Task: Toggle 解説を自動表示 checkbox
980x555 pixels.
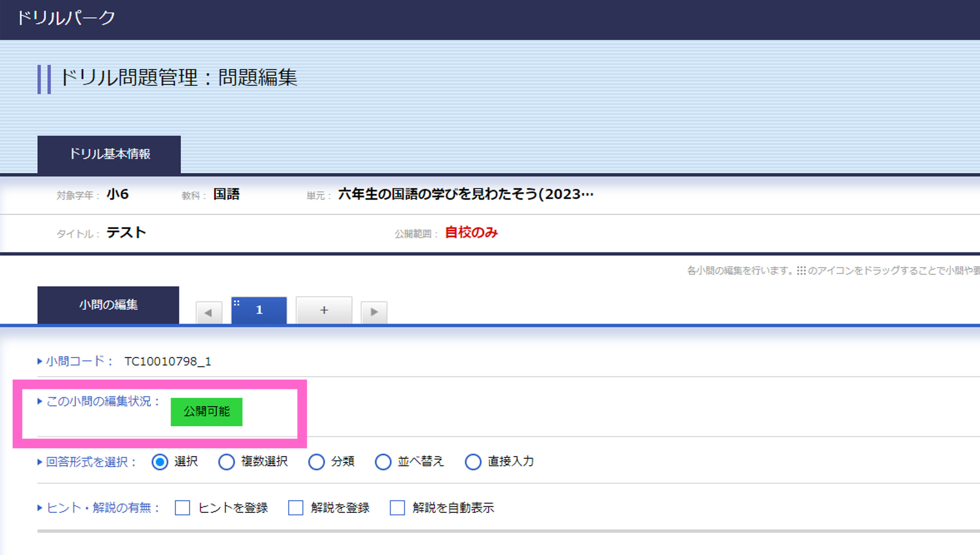Action: [x=397, y=508]
